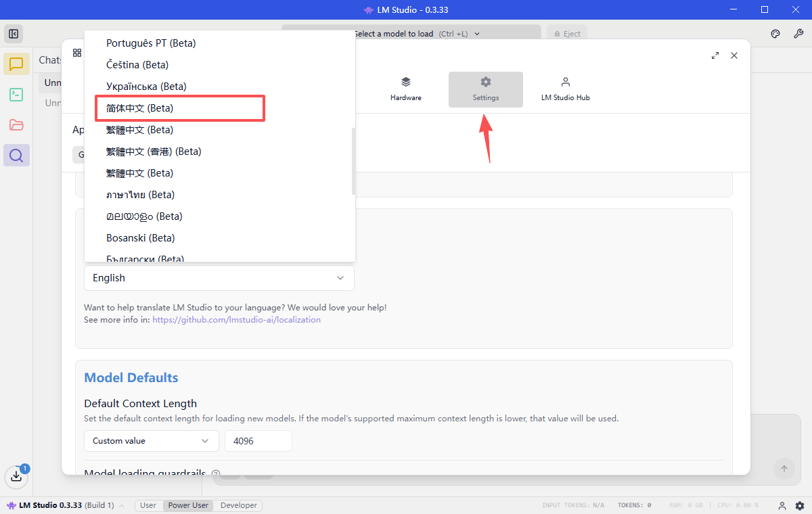Click the context length field showing 4096
This screenshot has height=514, width=812.
(x=258, y=441)
